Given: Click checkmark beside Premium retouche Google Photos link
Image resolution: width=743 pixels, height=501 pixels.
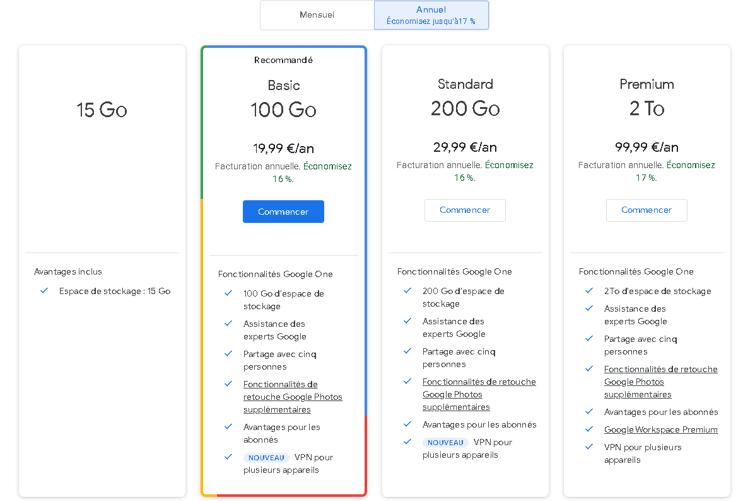Looking at the screenshot, I should [x=589, y=368].
